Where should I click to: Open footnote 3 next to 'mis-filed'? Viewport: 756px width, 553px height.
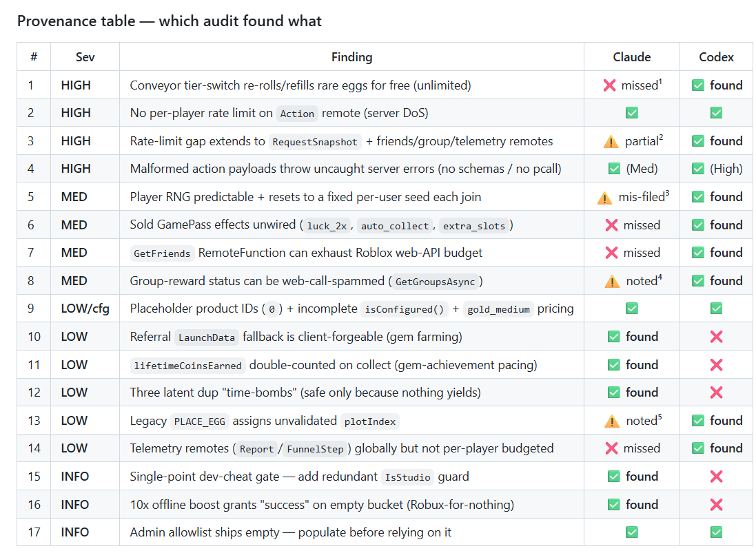667,193
